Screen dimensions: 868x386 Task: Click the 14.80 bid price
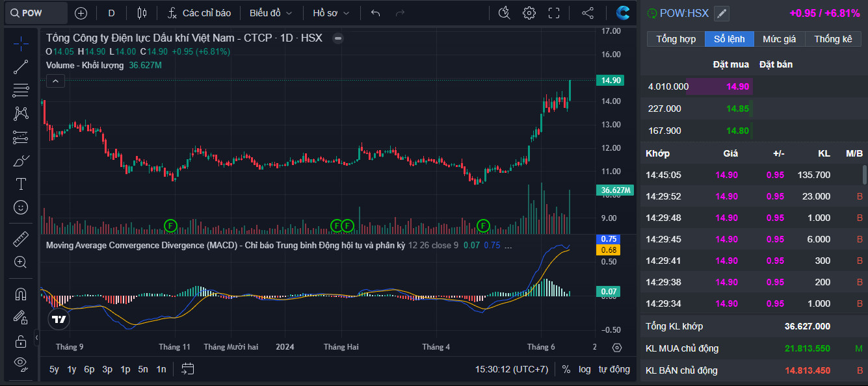(737, 131)
